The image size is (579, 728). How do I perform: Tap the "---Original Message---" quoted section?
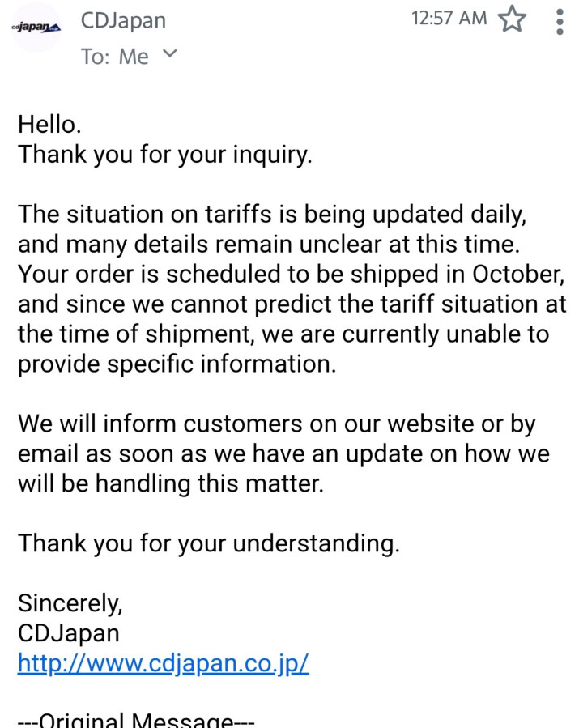coord(136,720)
